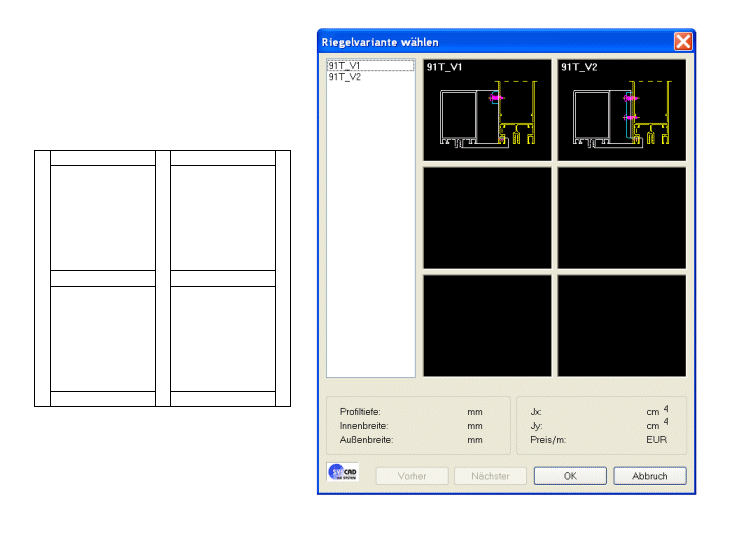Select the upper-right pane in the window drawing
This screenshot has height=546, width=735.
[x=222, y=217]
